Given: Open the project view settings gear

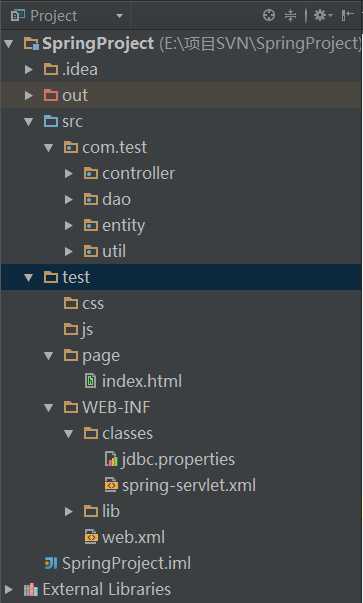Looking at the screenshot, I should coord(321,16).
